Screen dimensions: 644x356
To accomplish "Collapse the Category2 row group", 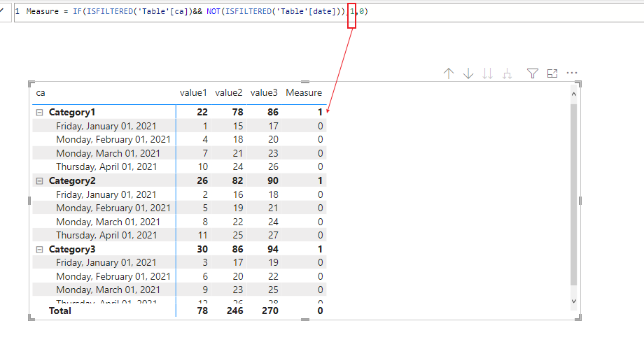I will [39, 181].
